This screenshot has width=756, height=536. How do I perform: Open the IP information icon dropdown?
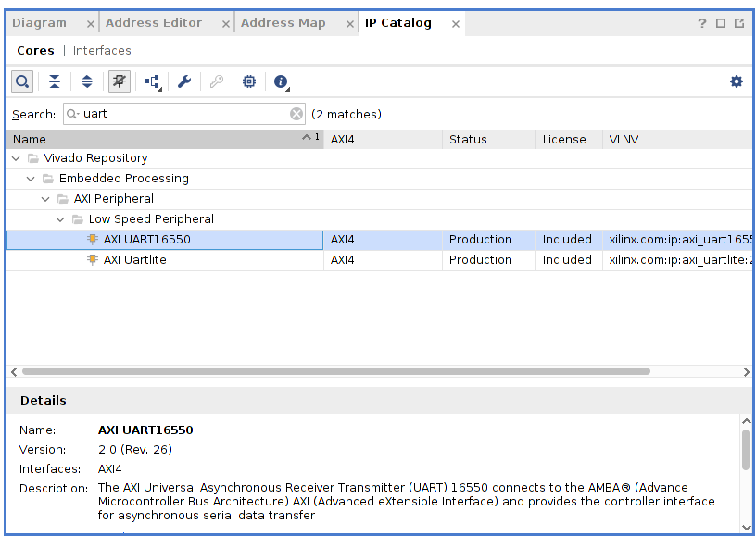tap(282, 81)
